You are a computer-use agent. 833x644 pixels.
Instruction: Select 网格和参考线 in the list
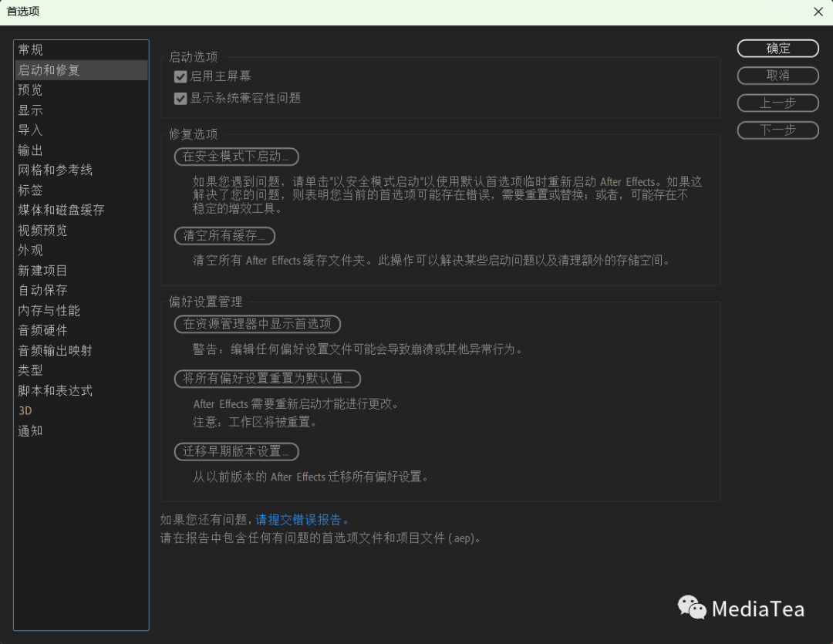coord(81,170)
